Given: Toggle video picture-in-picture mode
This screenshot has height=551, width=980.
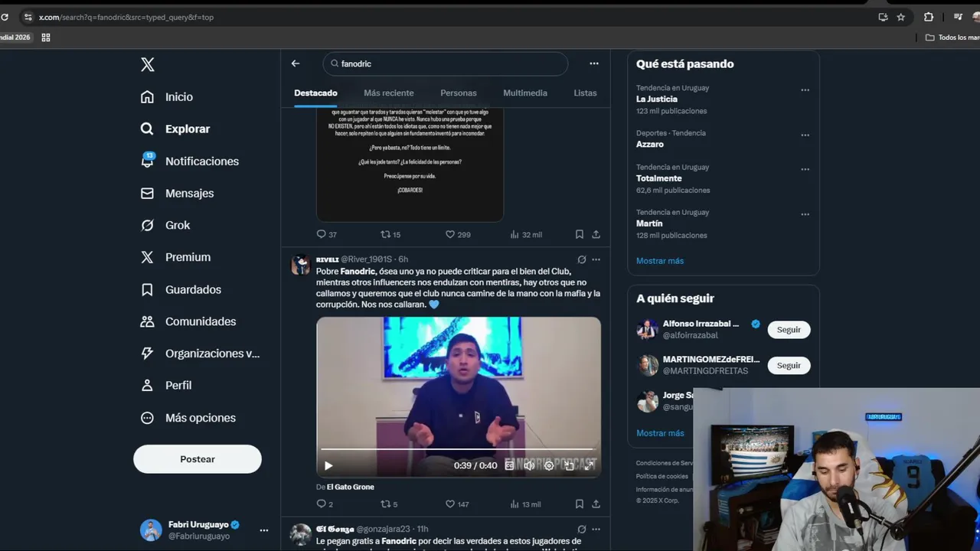Looking at the screenshot, I should 569,465.
